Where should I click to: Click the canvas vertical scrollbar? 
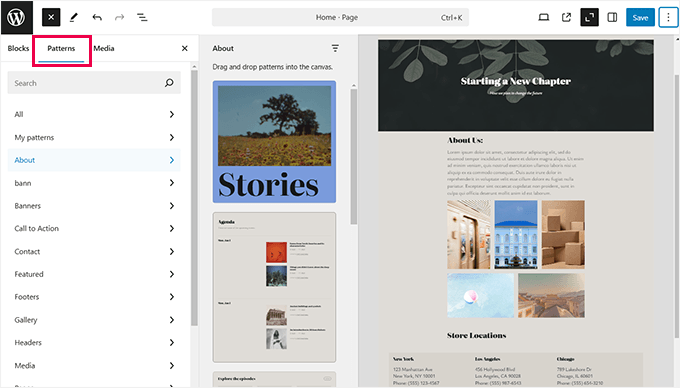pyautogui.click(x=677, y=206)
